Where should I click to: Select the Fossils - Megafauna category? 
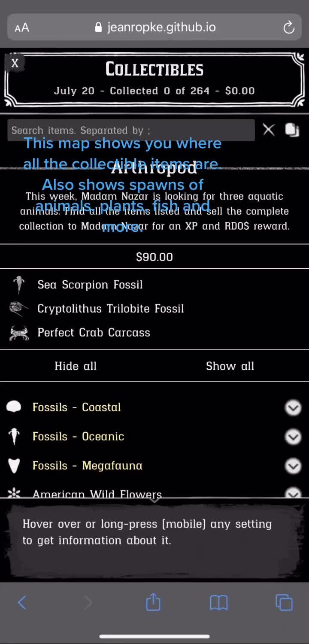point(87,466)
